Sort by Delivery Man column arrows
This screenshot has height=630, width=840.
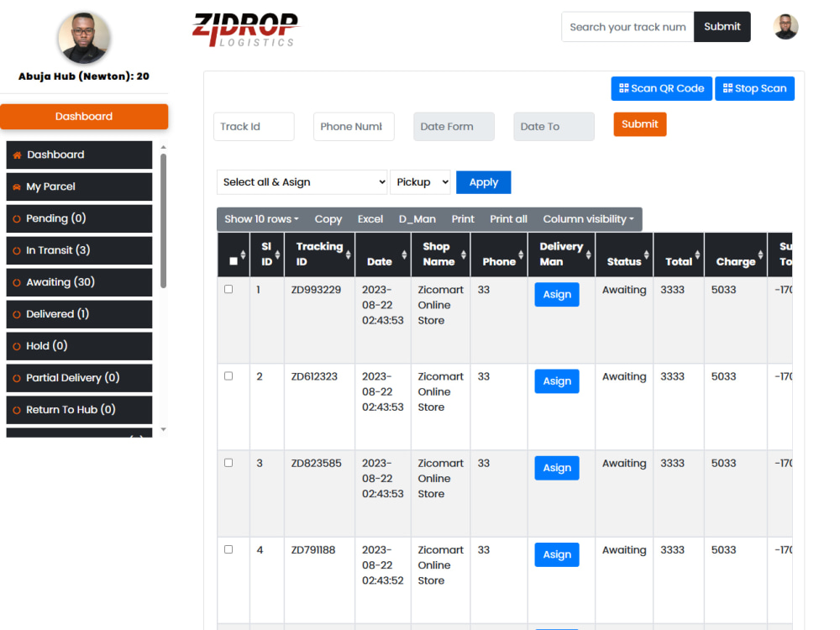click(588, 255)
